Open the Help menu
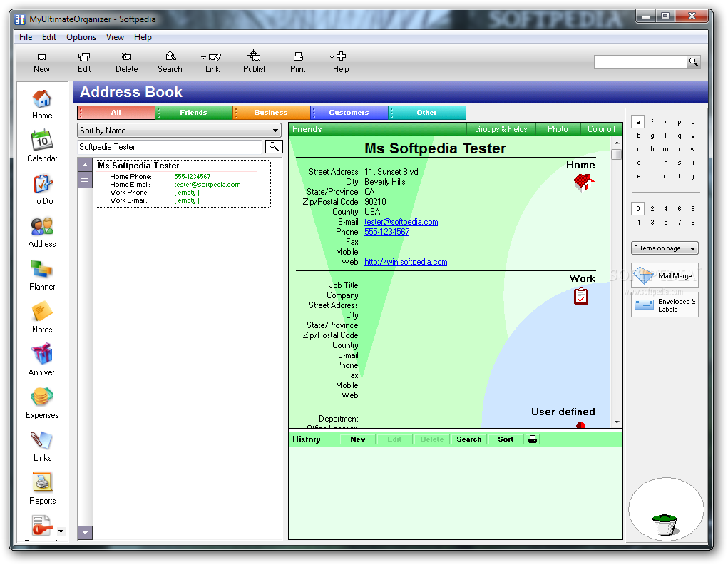Image resolution: width=728 pixels, height=565 pixels. pos(143,36)
